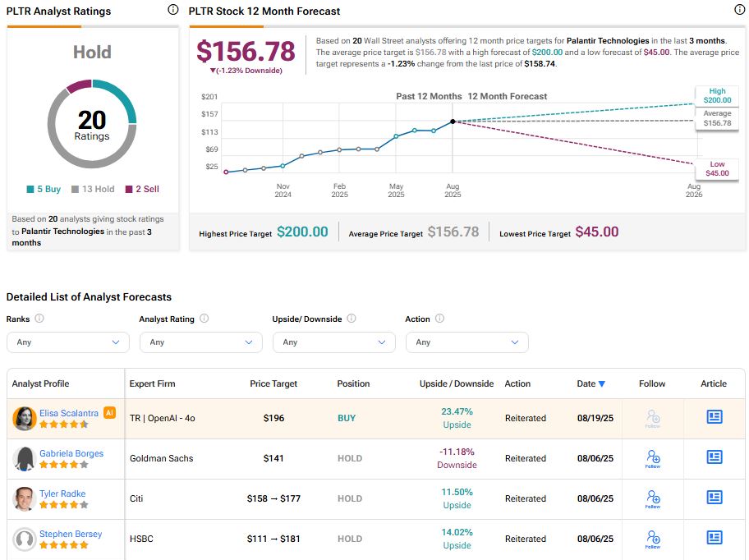The image size is (749, 560).
Task: Click the info icon next to Analyst Rating
Action: point(204,318)
